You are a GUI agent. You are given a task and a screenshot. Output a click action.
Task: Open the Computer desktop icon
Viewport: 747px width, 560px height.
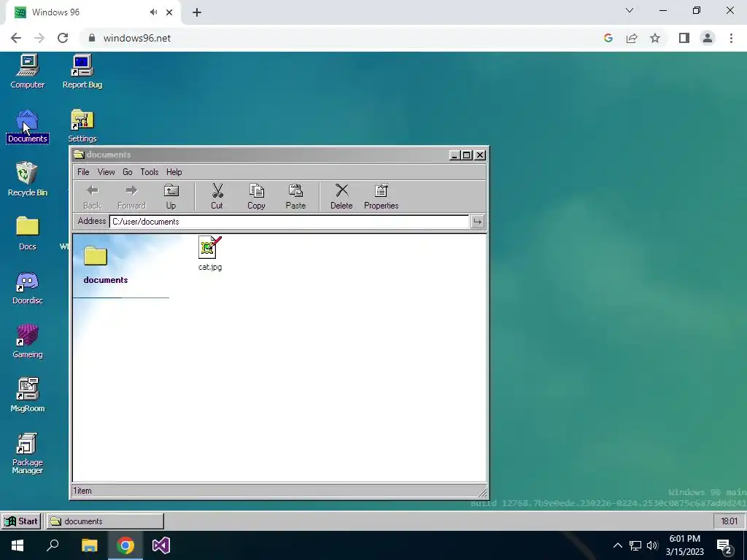(x=27, y=71)
